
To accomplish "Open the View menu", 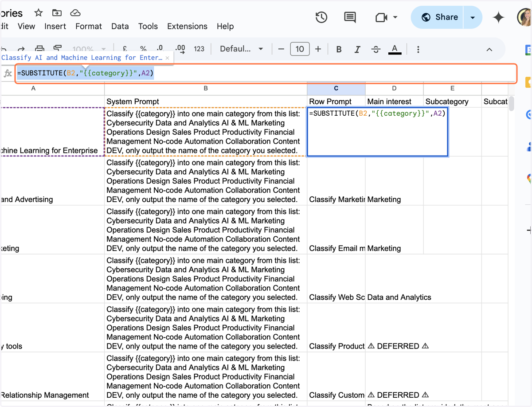I will pos(26,26).
